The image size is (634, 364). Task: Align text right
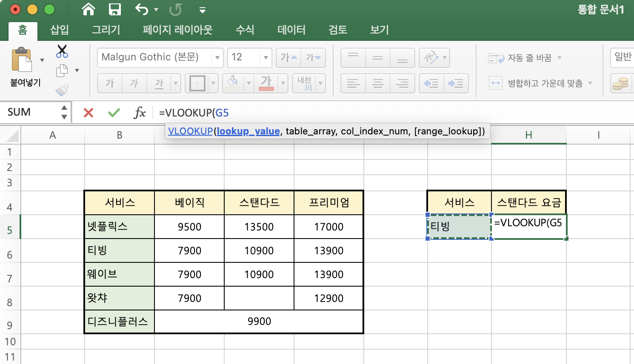click(x=402, y=83)
